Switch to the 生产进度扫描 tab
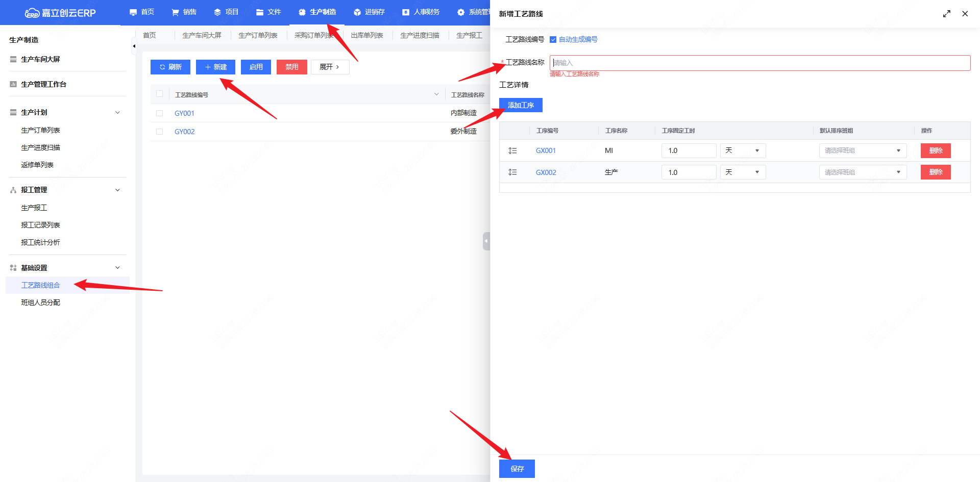The height and width of the screenshot is (482, 980). click(420, 35)
